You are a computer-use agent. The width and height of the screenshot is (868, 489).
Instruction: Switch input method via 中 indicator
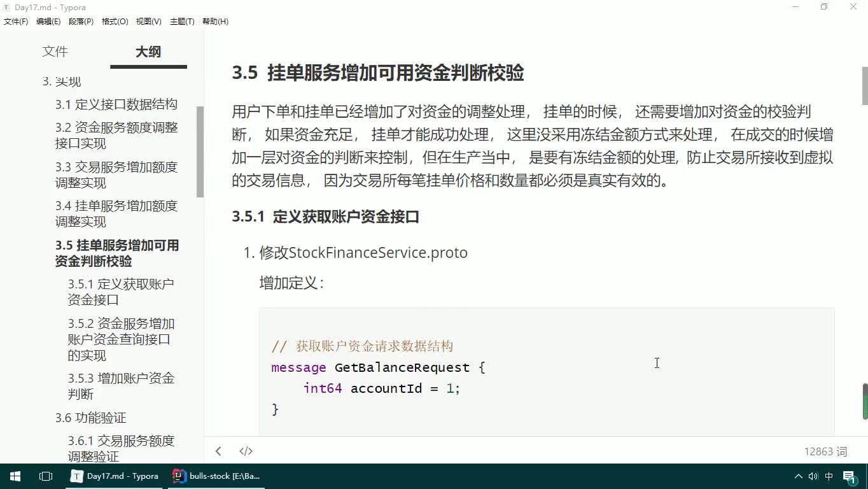point(829,476)
